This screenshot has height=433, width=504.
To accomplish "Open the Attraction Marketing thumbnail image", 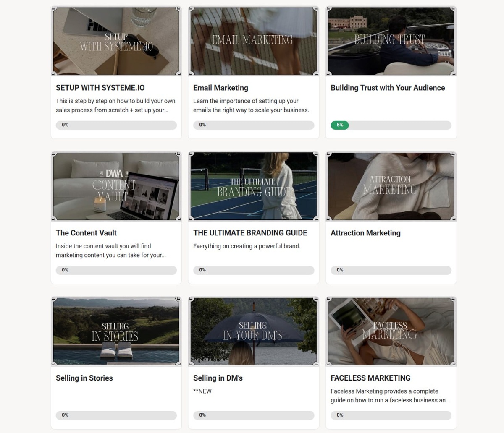I will [x=391, y=186].
